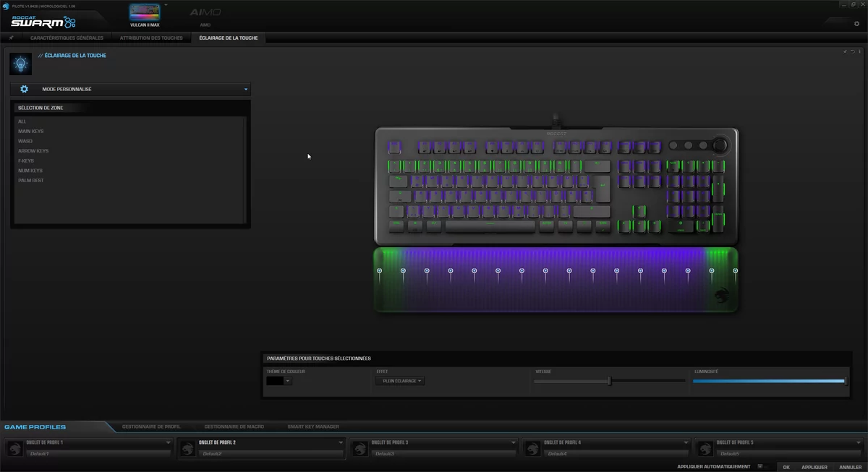
Task: Expand Onglet de profil 5 dropdown
Action: click(x=858, y=442)
